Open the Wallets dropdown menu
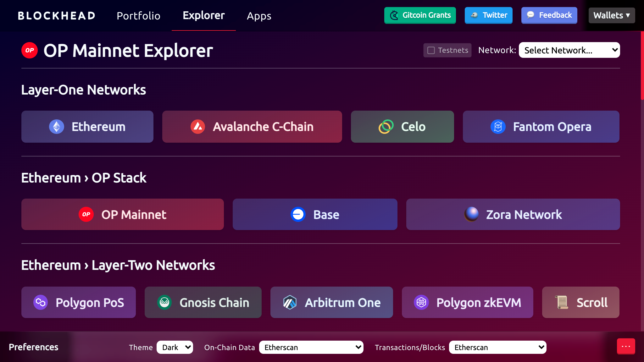Image resolution: width=644 pixels, height=362 pixels. (612, 15)
